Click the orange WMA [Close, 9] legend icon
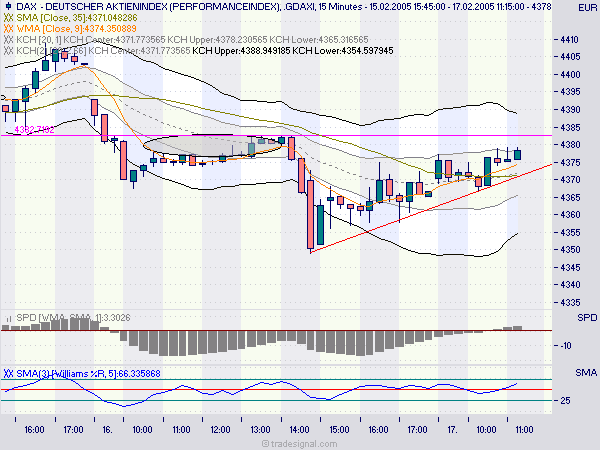The height and width of the screenshot is (450, 600). click(8, 29)
